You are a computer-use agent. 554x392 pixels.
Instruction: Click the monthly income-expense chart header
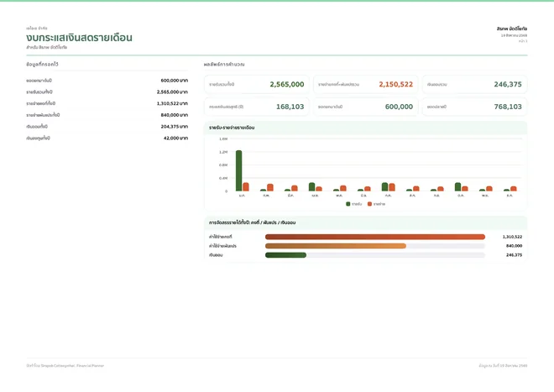coord(365,128)
